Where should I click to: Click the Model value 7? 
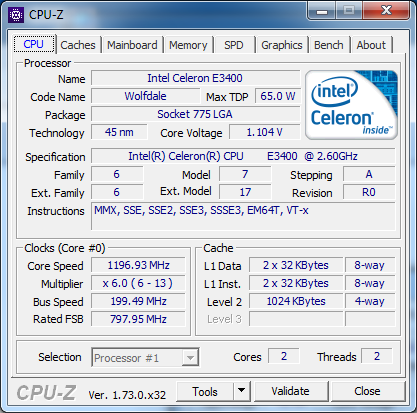click(x=245, y=174)
